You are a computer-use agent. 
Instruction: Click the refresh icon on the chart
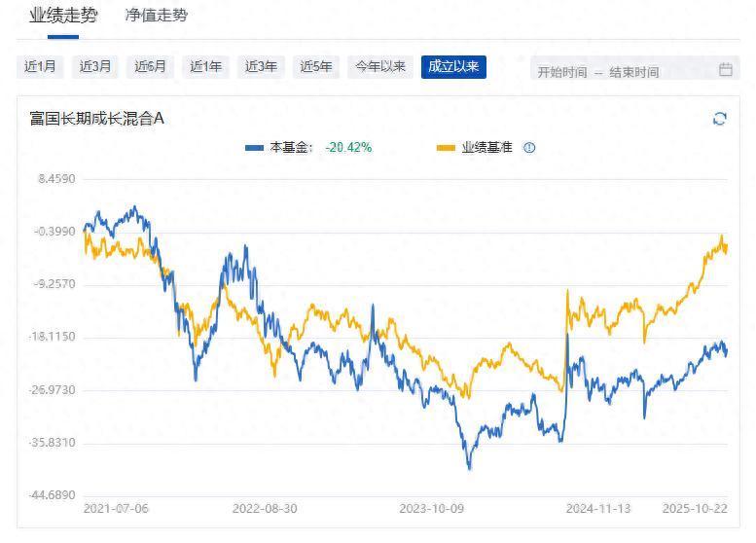(x=720, y=119)
